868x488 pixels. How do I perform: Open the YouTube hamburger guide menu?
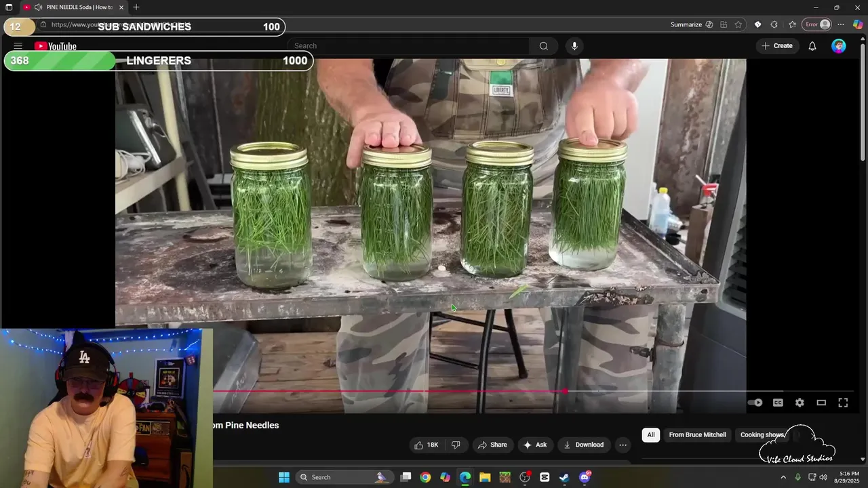18,46
